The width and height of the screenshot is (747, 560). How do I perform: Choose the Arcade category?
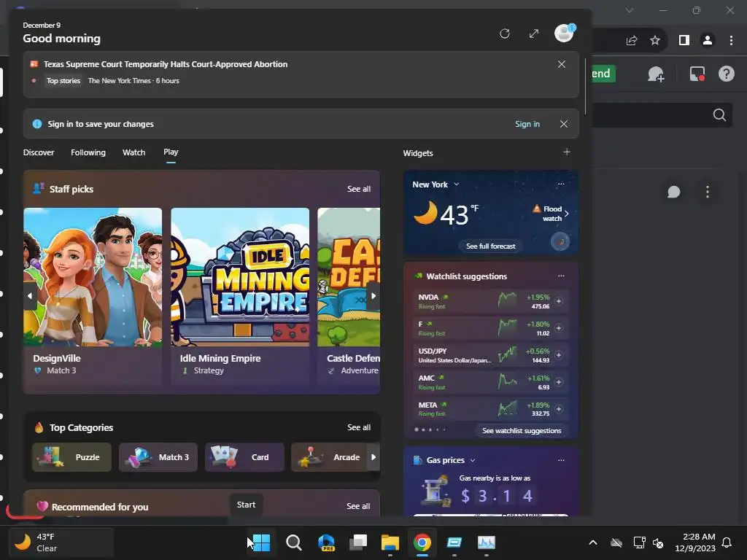click(328, 457)
